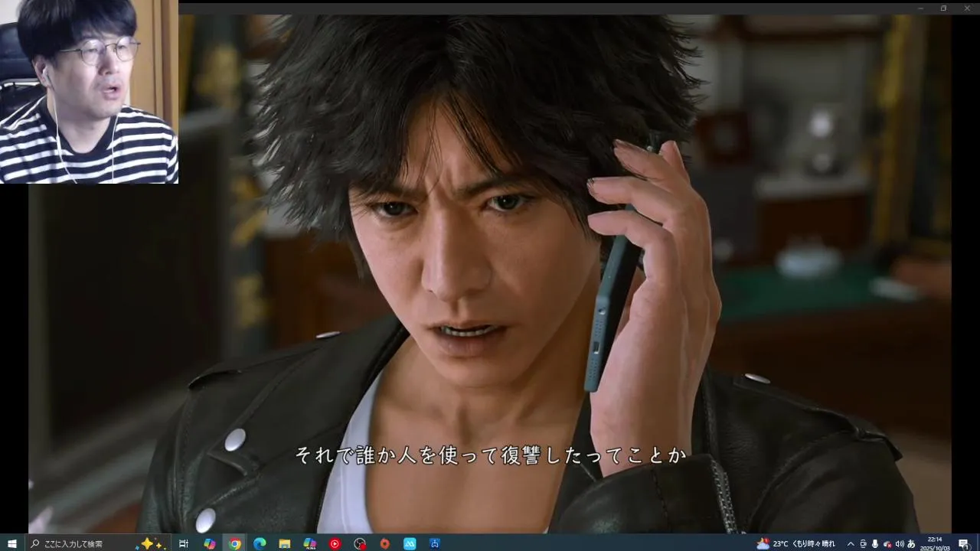Click the microphone tray icon
The width and height of the screenshot is (980, 551).
pyautogui.click(x=875, y=543)
